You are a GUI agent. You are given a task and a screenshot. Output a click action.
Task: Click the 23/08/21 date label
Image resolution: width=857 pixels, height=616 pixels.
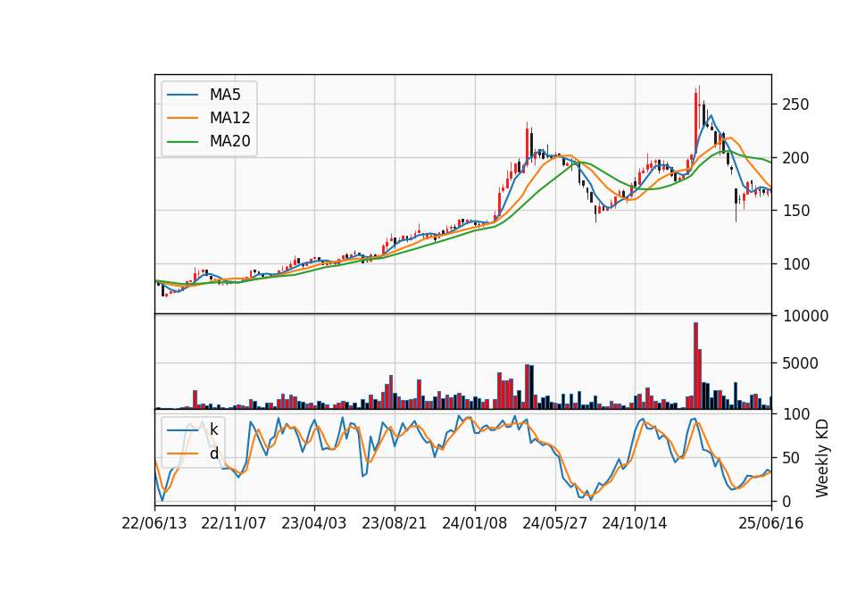[394, 523]
